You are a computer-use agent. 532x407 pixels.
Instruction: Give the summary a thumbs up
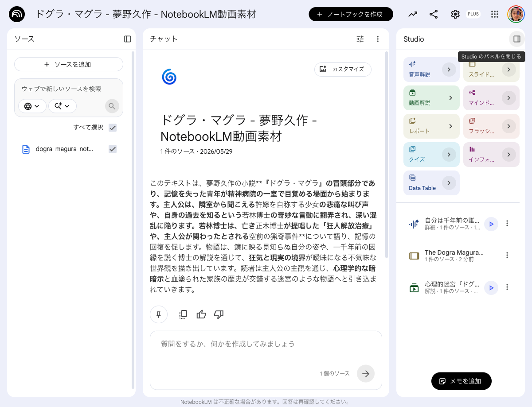tap(201, 314)
